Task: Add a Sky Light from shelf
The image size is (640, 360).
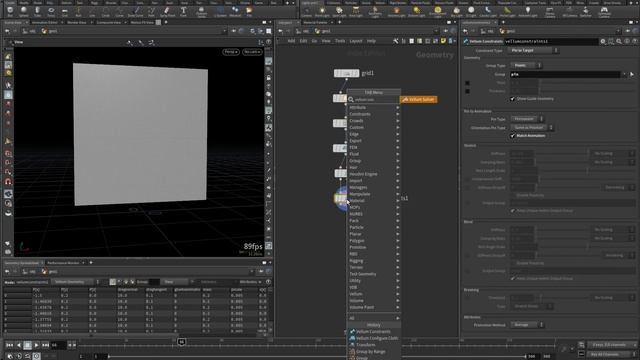Action: point(456,11)
